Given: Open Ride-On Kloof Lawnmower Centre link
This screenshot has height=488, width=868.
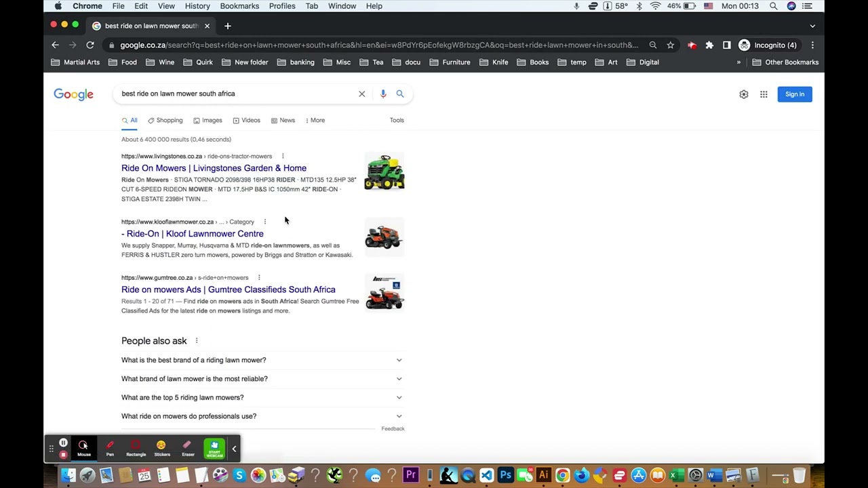Looking at the screenshot, I should click(193, 234).
